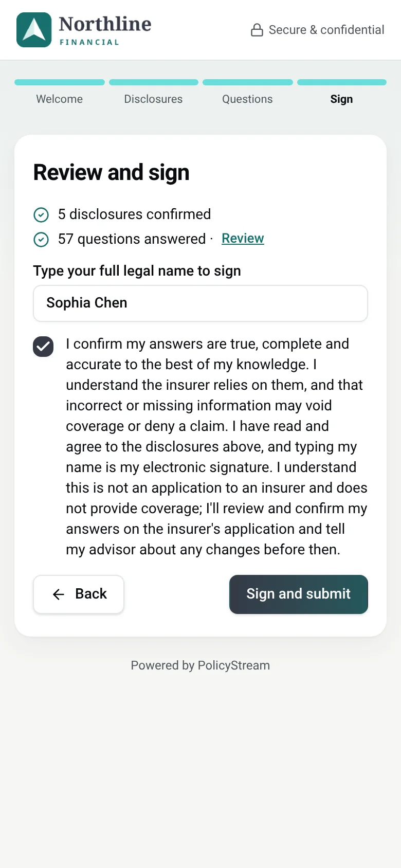The image size is (401, 868).
Task: Click the last progress bar segment
Action: pos(342,82)
